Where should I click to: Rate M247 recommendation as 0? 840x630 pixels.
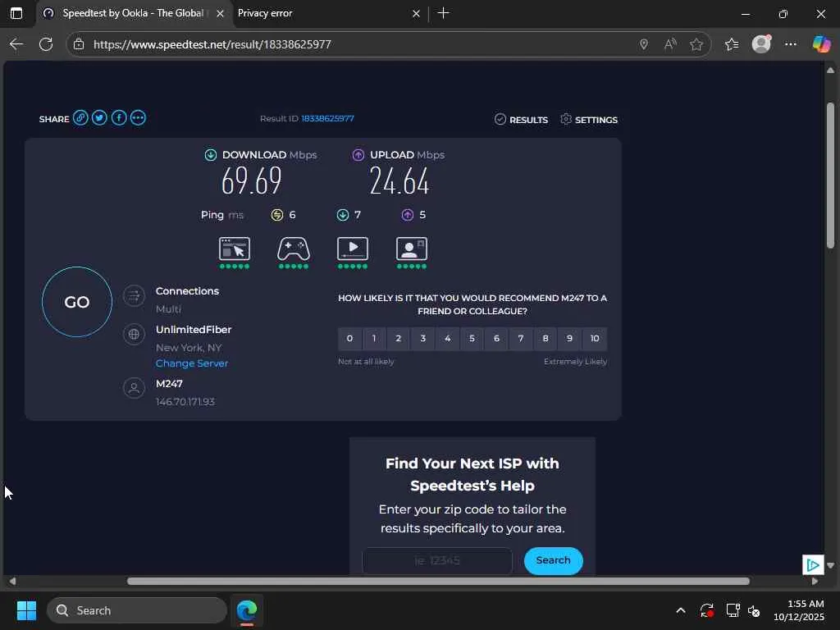point(349,339)
